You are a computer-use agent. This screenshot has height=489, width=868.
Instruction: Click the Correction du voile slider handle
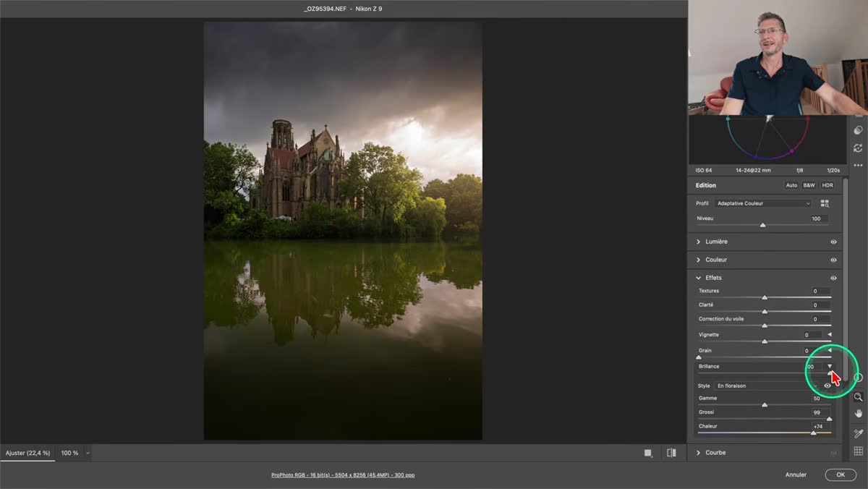pos(765,326)
